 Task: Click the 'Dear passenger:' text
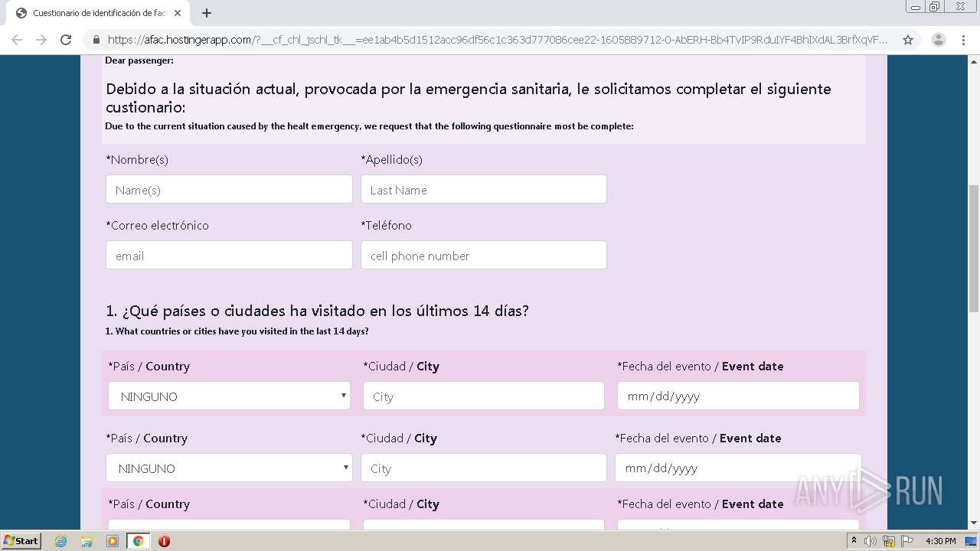pos(139,60)
